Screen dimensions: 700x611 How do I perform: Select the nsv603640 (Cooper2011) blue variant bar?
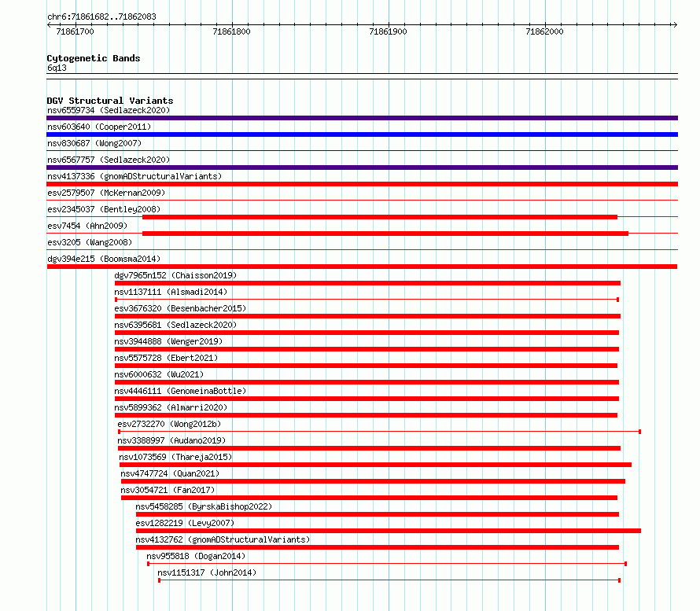(x=362, y=134)
